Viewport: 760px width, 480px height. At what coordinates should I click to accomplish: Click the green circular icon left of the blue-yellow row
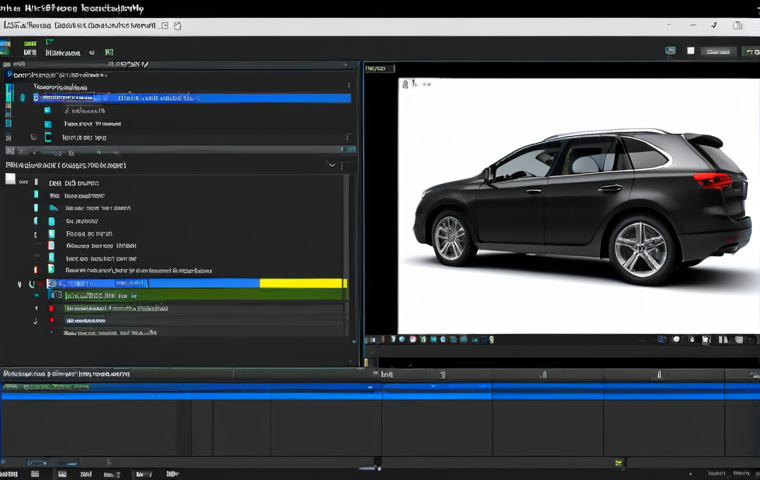tap(32, 284)
